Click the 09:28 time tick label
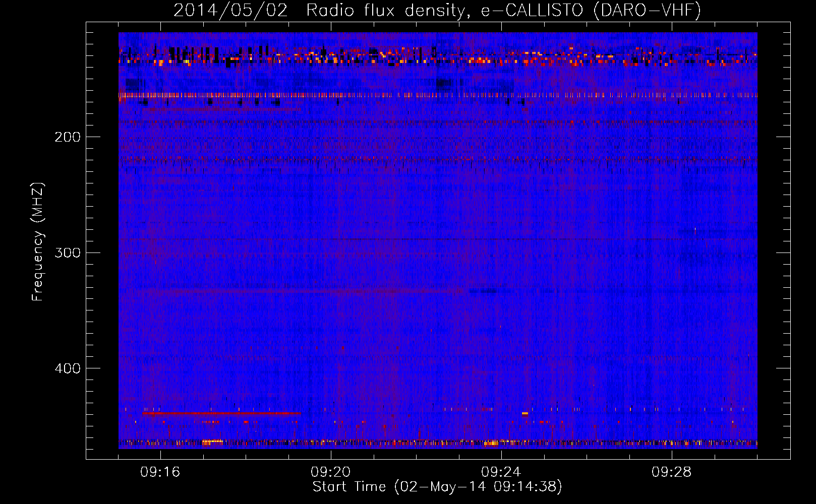This screenshot has width=816, height=504. (x=672, y=472)
